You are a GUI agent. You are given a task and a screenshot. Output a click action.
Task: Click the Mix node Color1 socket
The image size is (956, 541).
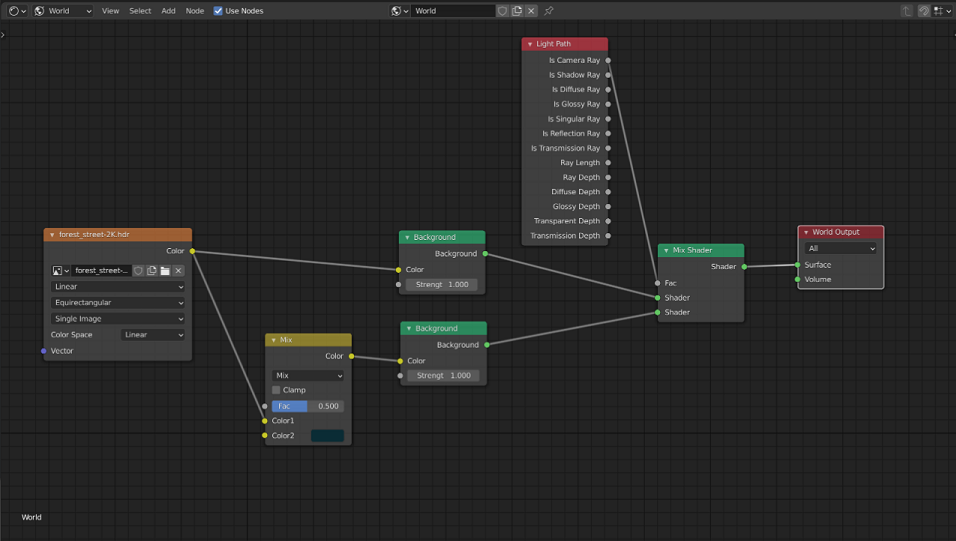(265, 421)
